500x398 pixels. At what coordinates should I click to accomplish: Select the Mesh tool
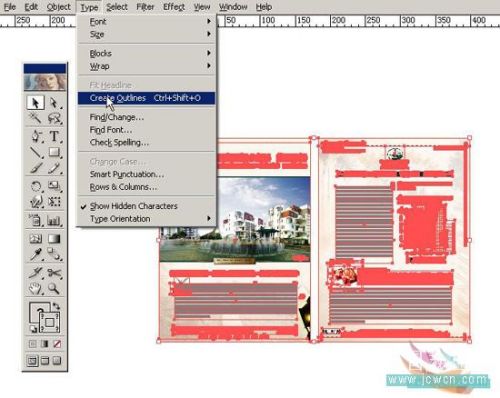click(35, 239)
